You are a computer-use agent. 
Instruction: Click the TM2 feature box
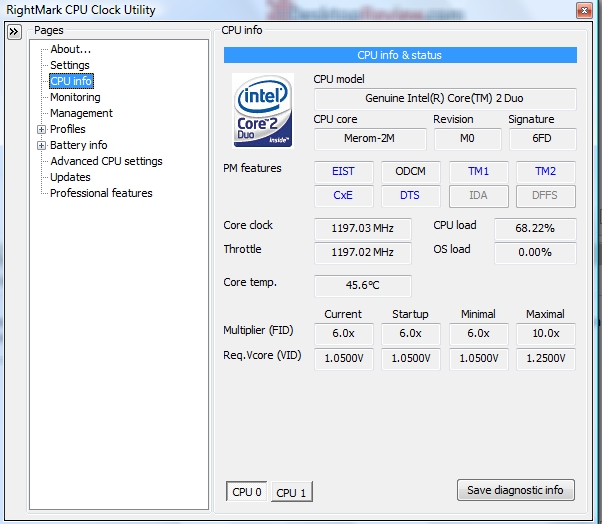tap(546, 171)
